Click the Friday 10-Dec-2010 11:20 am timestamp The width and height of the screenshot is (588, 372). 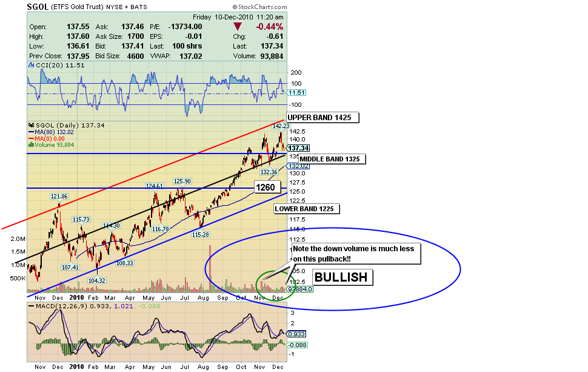pyautogui.click(x=238, y=17)
